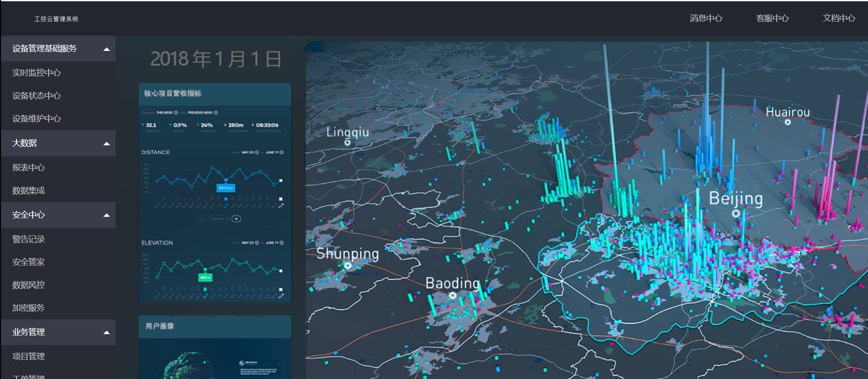Click the Beijing city marker on map
This screenshot has width=868, height=379.
[x=735, y=213]
